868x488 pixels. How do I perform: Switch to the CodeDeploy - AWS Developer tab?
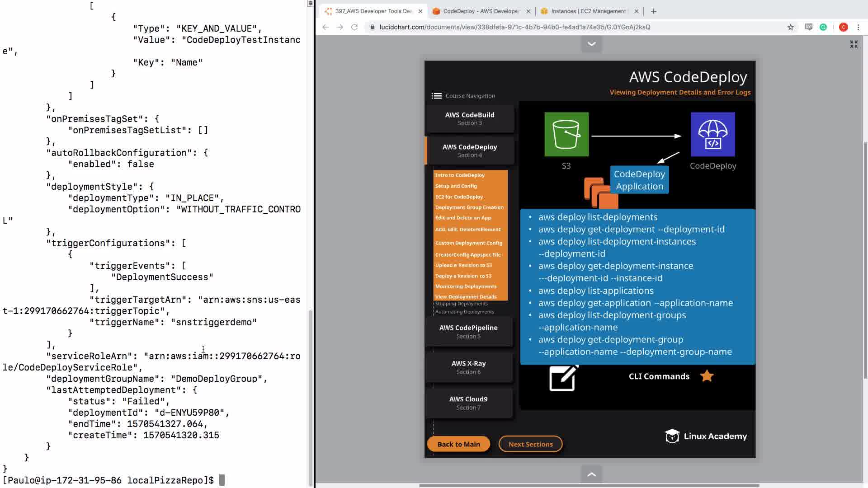coord(480,11)
